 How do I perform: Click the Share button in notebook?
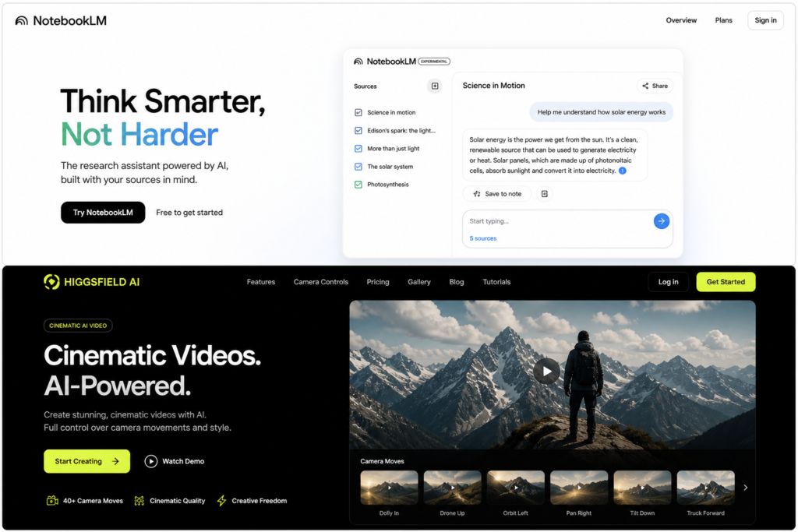[655, 86]
